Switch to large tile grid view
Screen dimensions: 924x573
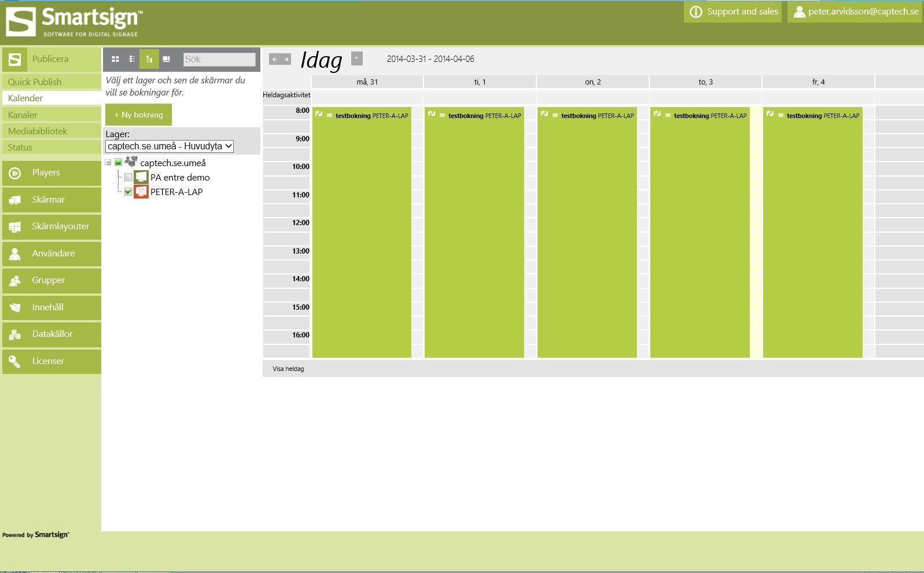115,59
